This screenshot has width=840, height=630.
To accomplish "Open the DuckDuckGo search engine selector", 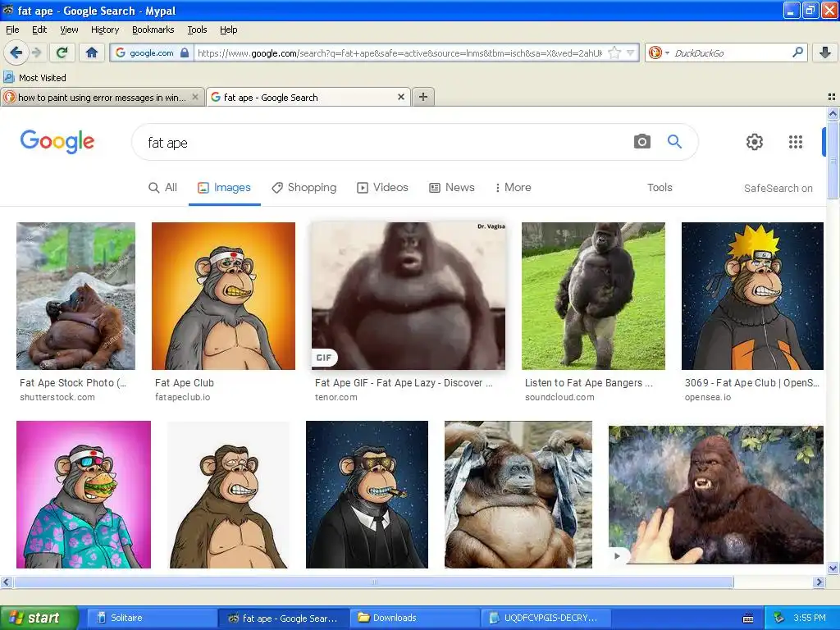I will (x=658, y=52).
